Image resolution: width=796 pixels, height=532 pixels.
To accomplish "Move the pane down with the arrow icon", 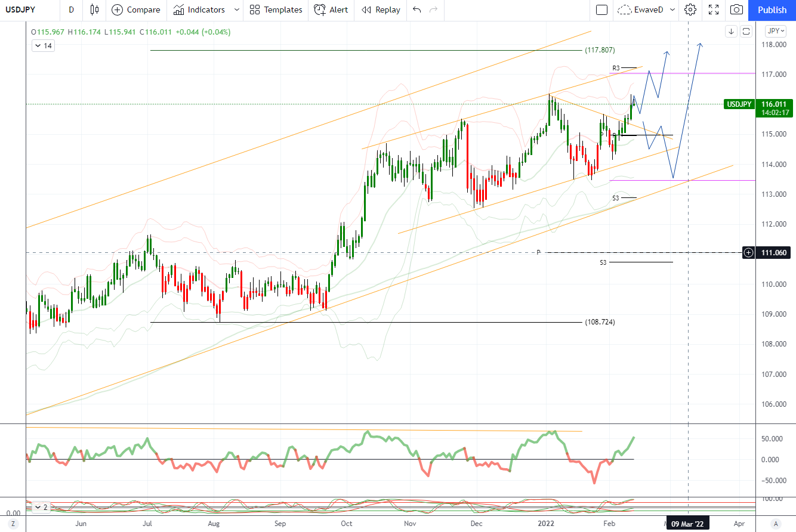I will [731, 32].
